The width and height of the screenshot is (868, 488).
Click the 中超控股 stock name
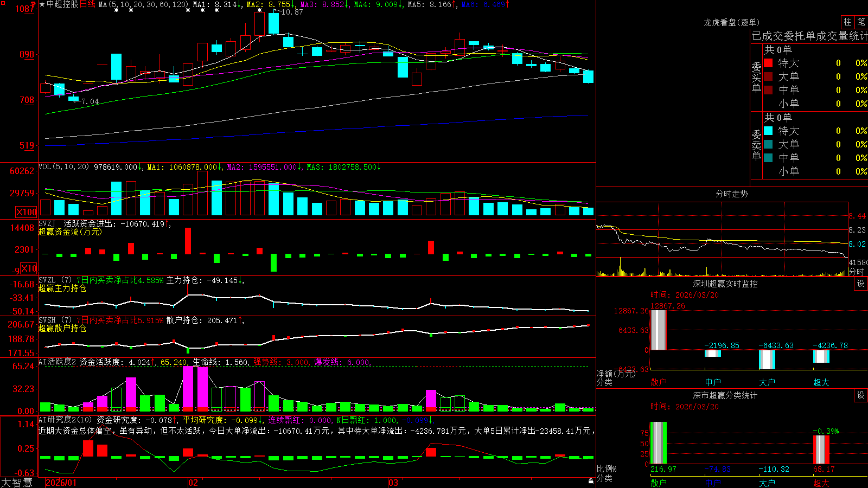62,4
